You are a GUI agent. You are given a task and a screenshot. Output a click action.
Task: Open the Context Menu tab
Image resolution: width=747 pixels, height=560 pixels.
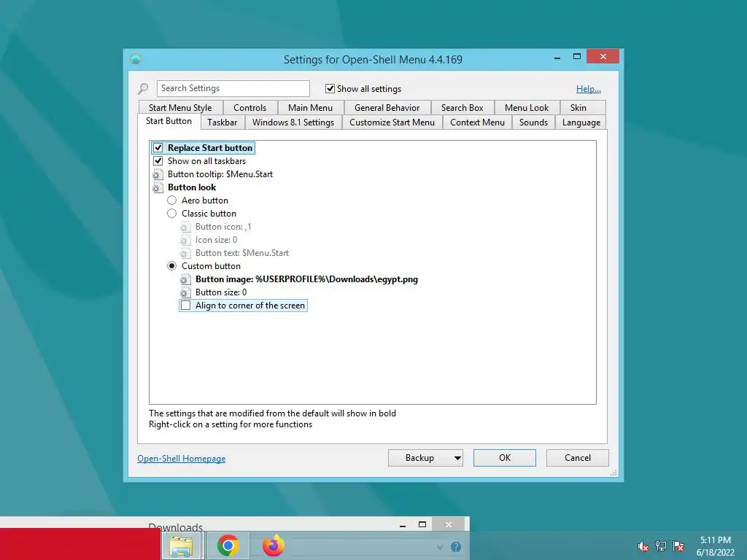(477, 122)
